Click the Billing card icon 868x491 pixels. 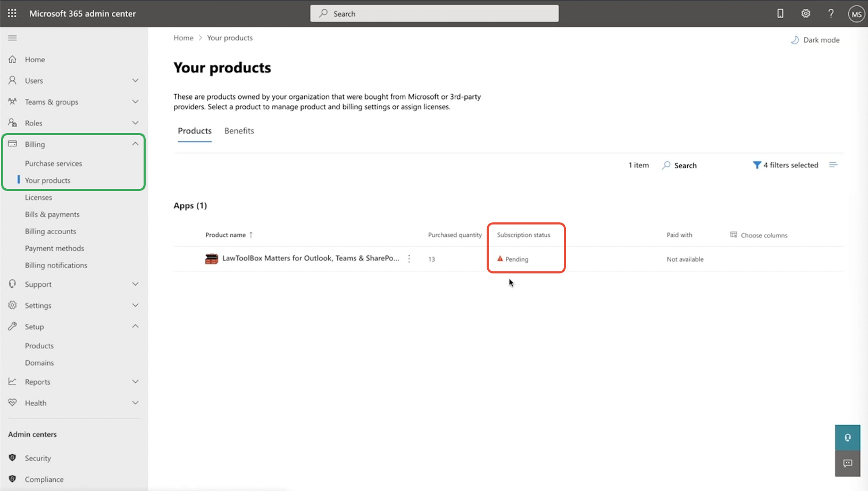(x=12, y=144)
